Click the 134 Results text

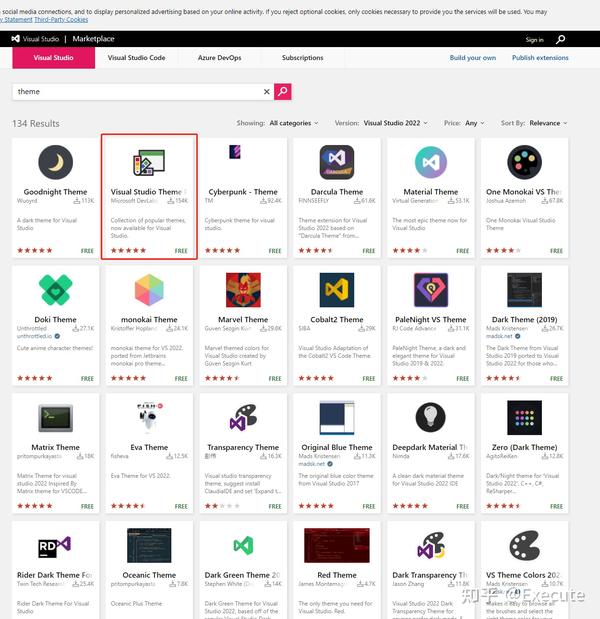[x=36, y=124]
